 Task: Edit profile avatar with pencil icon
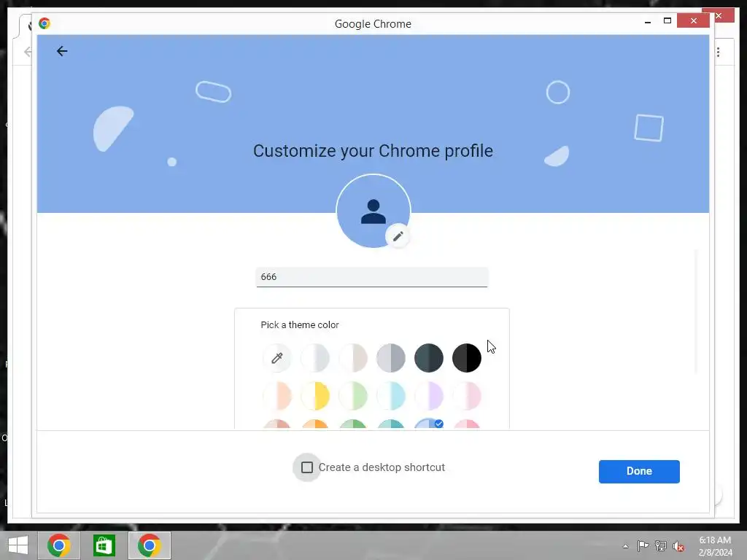(398, 236)
